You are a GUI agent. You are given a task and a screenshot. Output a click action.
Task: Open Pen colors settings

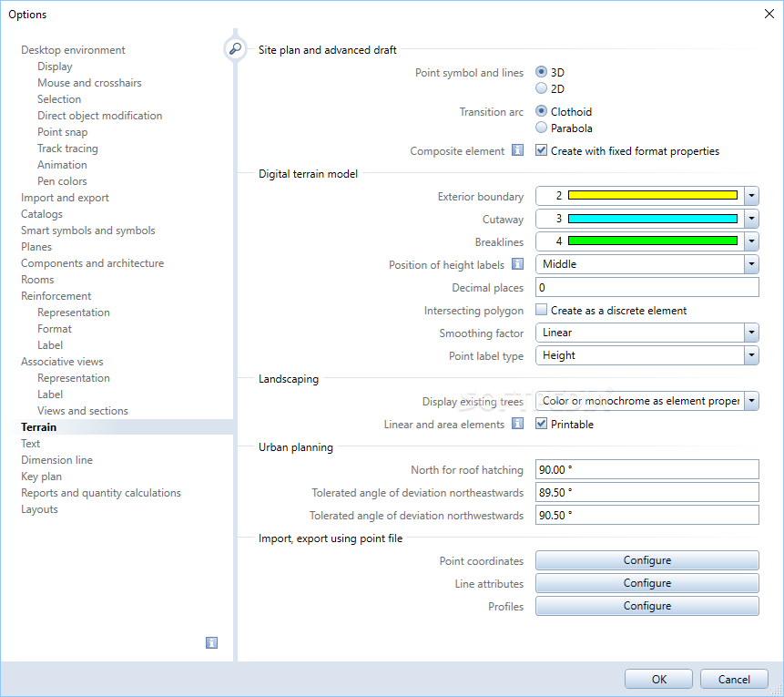pyautogui.click(x=62, y=181)
